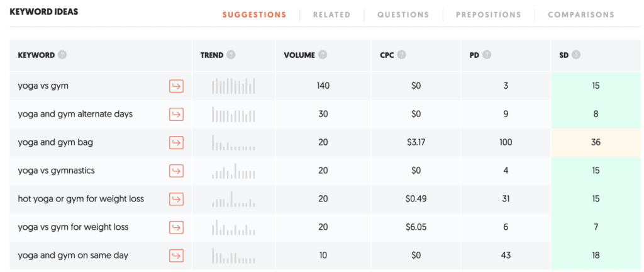The height and width of the screenshot is (272, 644).
Task: Open the Questions tab
Action: (x=403, y=14)
